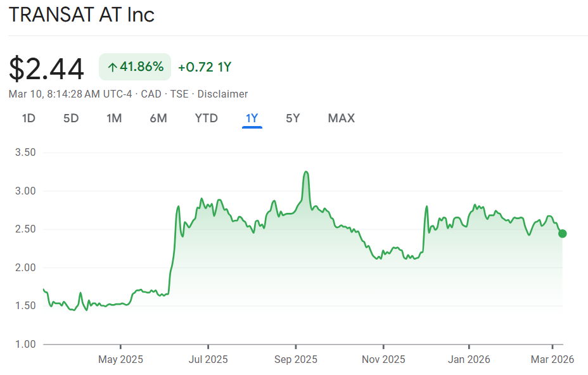Show the 1M price history
Screen dimensions: 588x375
114,118
